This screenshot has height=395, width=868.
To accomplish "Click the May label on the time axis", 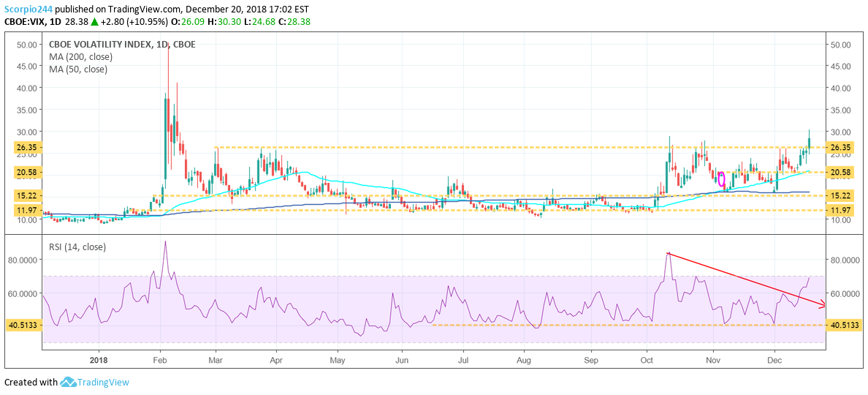I will pos(337,360).
